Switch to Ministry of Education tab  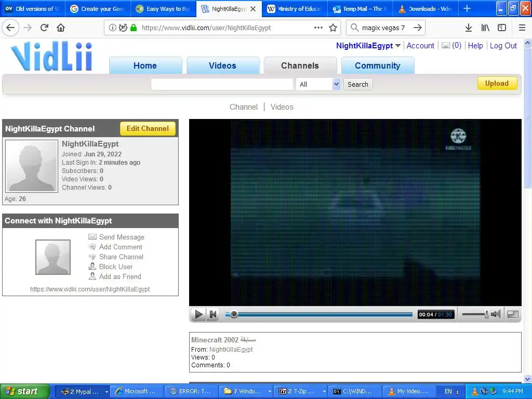tap(295, 9)
